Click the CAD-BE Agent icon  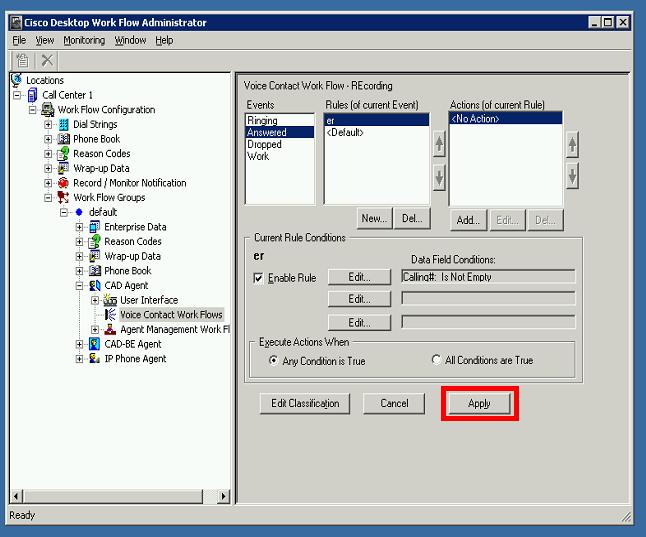[x=94, y=344]
